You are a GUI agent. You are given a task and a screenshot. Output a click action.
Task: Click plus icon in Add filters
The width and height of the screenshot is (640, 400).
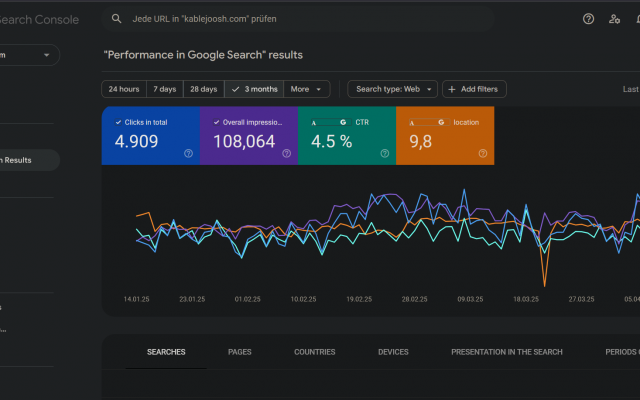(x=452, y=89)
